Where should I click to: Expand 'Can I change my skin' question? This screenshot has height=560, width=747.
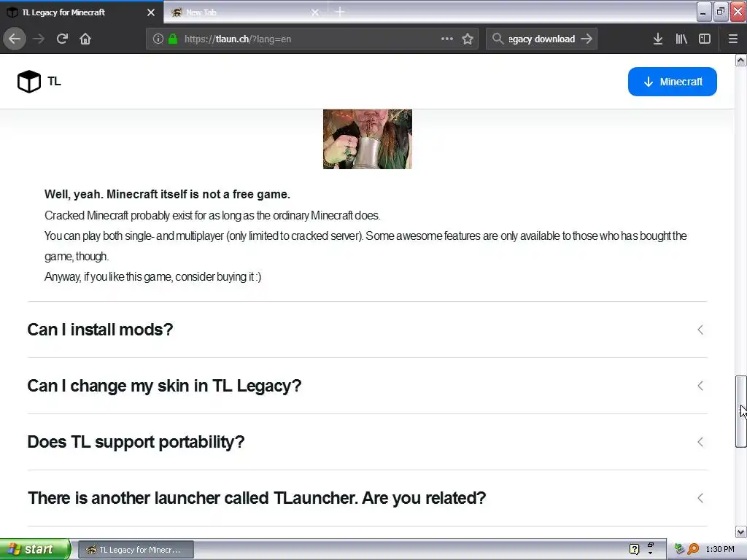(x=368, y=386)
